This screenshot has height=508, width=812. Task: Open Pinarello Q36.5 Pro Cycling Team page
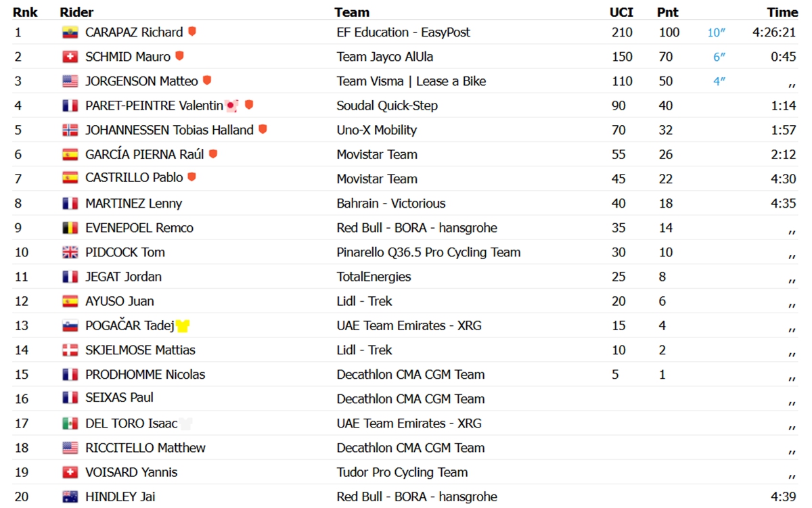point(428,252)
